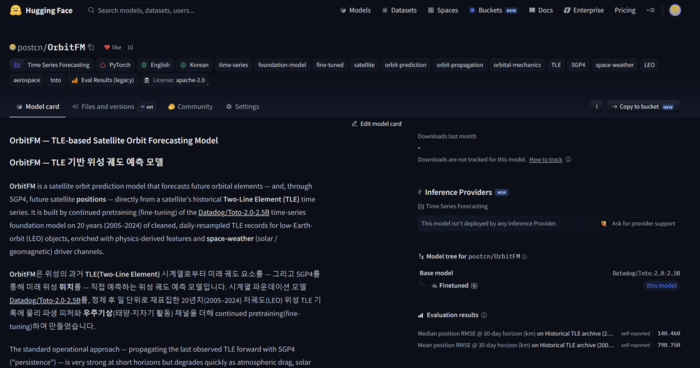This screenshot has width=700, height=368.
Task: Click the Model tree info icon
Action: [525, 257]
